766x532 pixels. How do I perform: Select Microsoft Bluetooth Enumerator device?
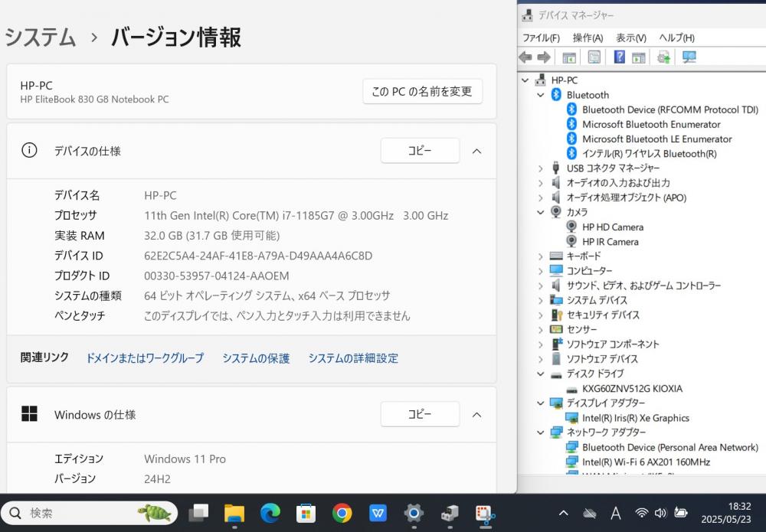tap(651, 125)
